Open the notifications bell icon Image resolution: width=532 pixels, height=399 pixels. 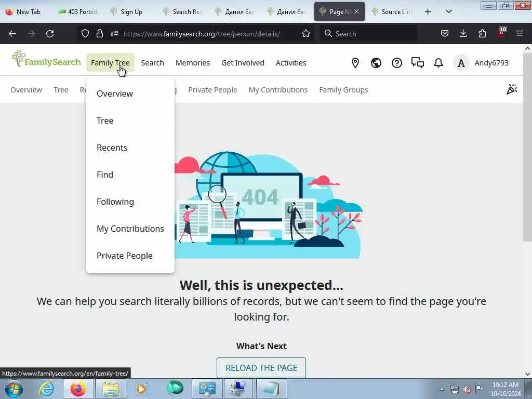(x=438, y=63)
